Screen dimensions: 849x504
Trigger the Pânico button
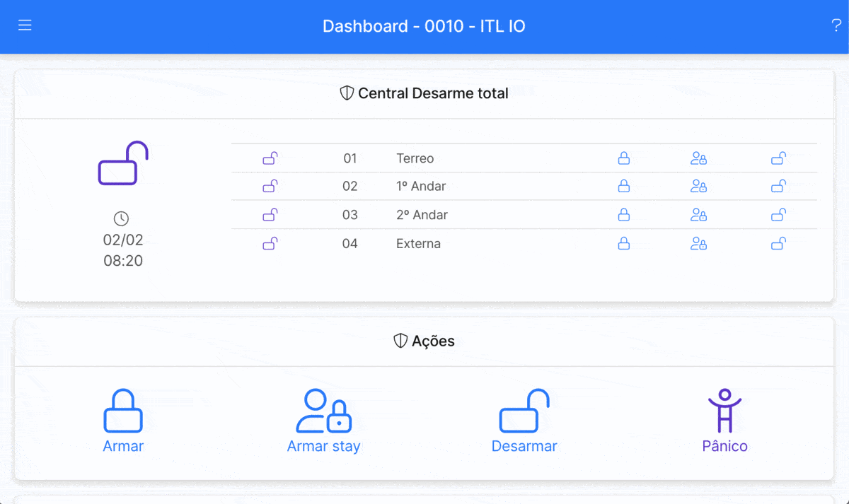[x=724, y=421]
